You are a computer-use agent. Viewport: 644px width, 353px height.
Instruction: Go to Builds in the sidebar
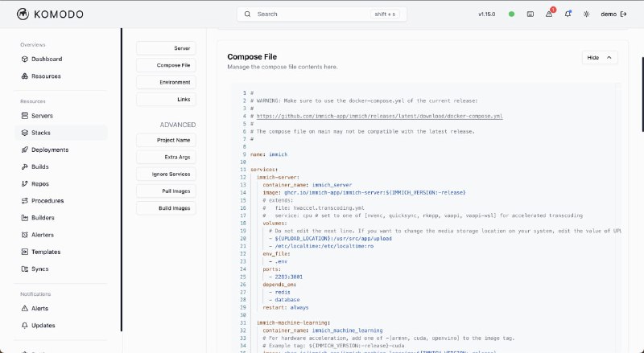(40, 166)
